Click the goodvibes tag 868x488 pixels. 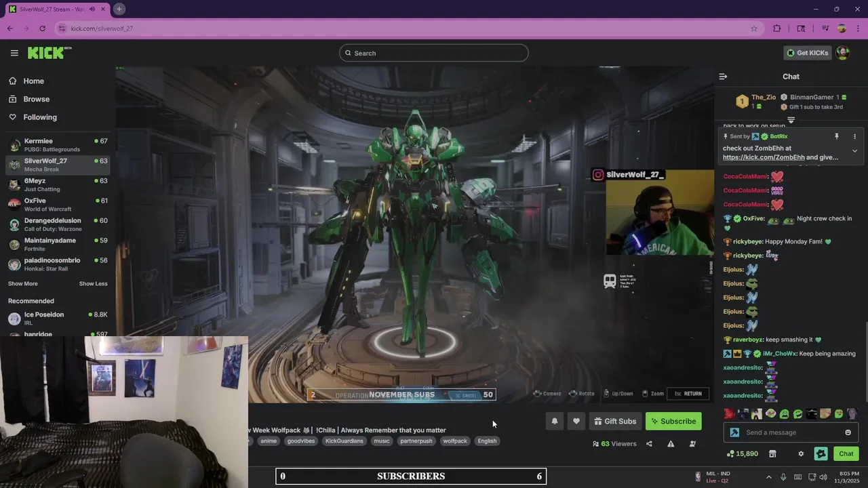300,441
